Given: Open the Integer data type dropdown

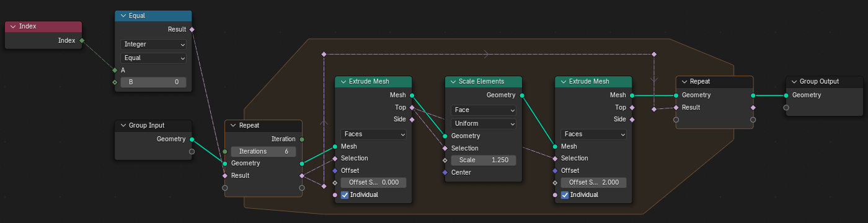Looking at the screenshot, I should tap(153, 45).
